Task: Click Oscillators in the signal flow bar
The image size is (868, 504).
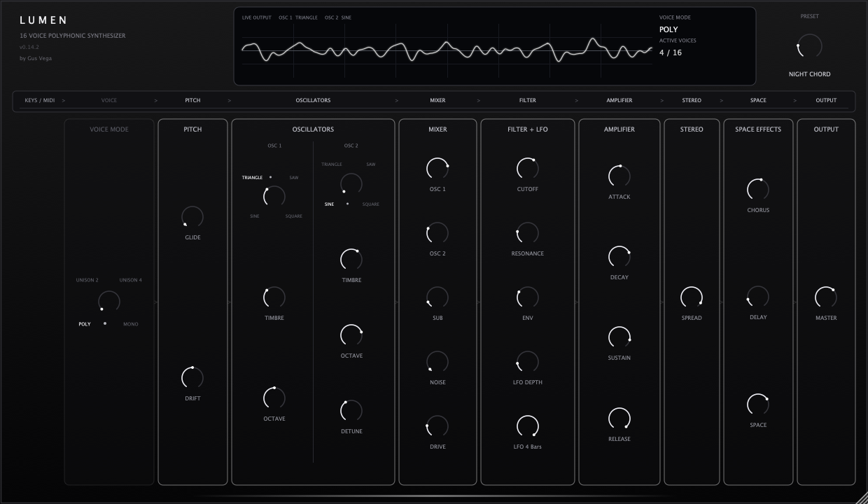Action: (x=313, y=100)
